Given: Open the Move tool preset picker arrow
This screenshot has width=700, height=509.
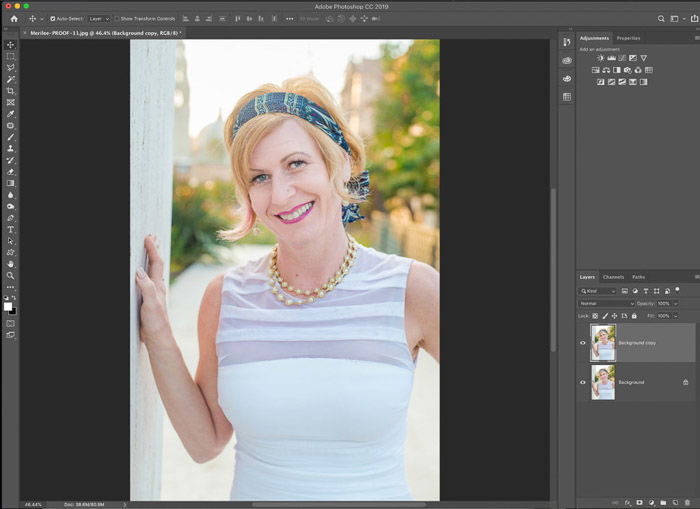Looking at the screenshot, I should coord(42,19).
